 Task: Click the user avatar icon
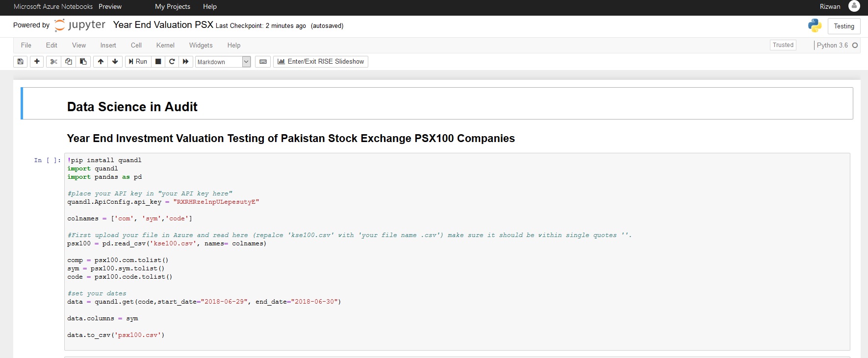click(x=854, y=6)
